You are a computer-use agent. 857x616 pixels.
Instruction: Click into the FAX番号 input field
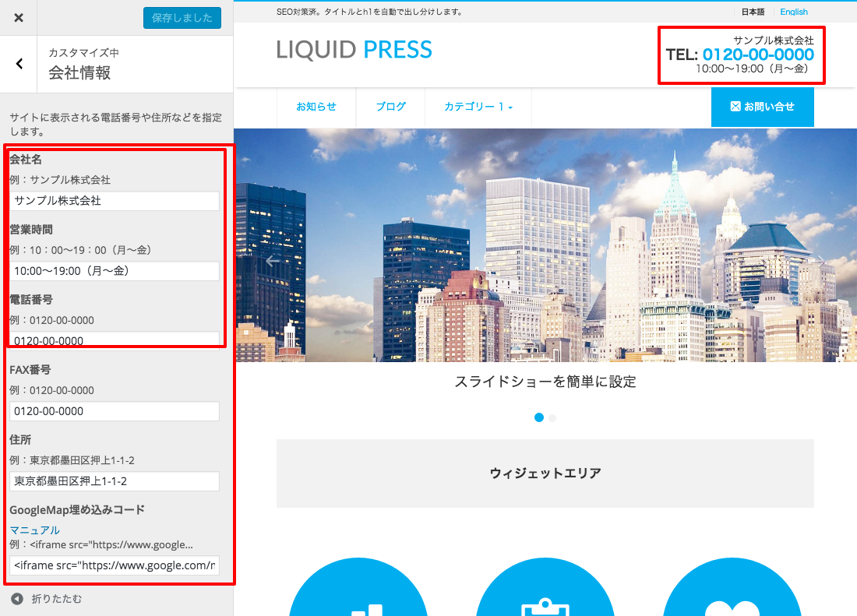pos(115,411)
